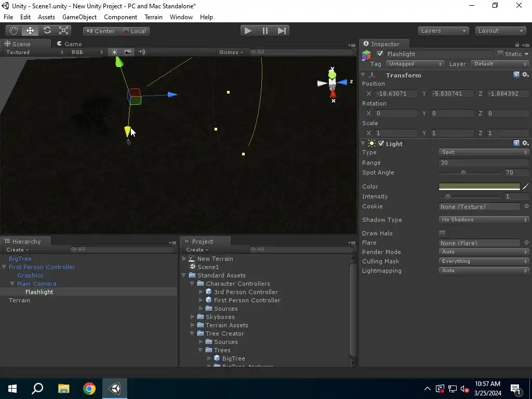
Task: Open the Component menu
Action: point(121,17)
